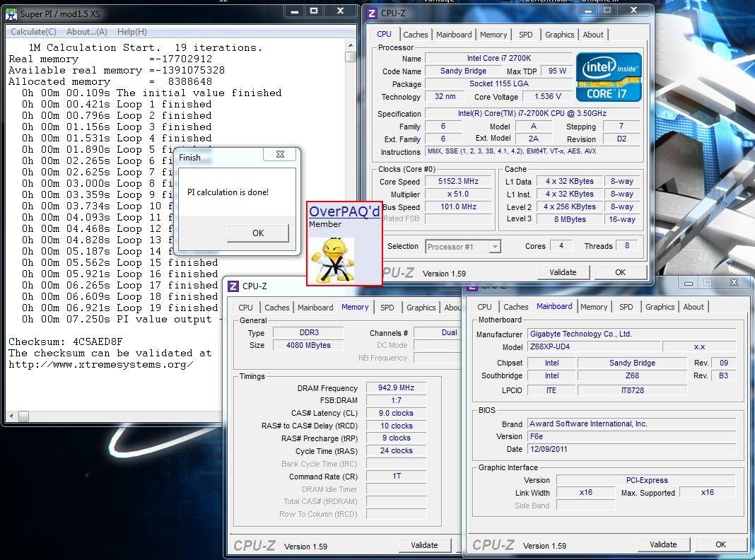
Task: Select CPU tab in Mainboard CPU-Z window
Action: [x=484, y=307]
